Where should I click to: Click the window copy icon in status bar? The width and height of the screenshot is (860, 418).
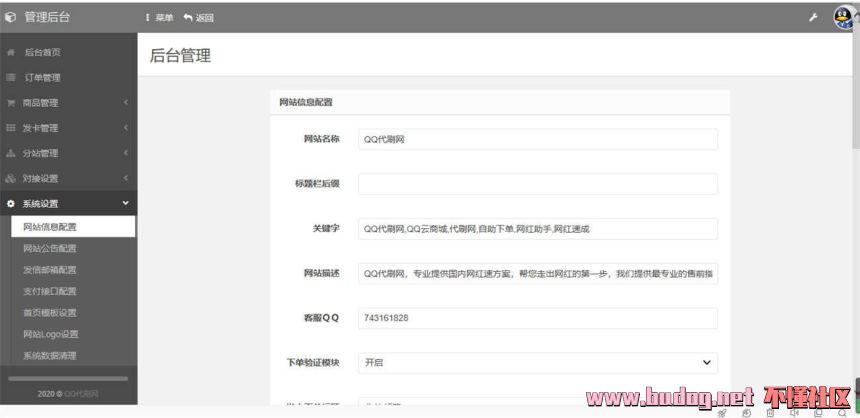(x=818, y=413)
